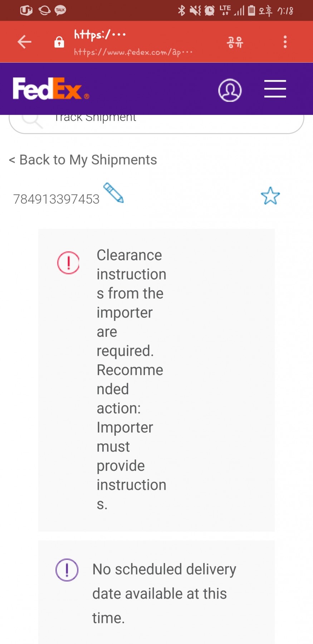This screenshot has width=313, height=644.
Task: Tap No scheduled delivery date message
Action: point(164,593)
